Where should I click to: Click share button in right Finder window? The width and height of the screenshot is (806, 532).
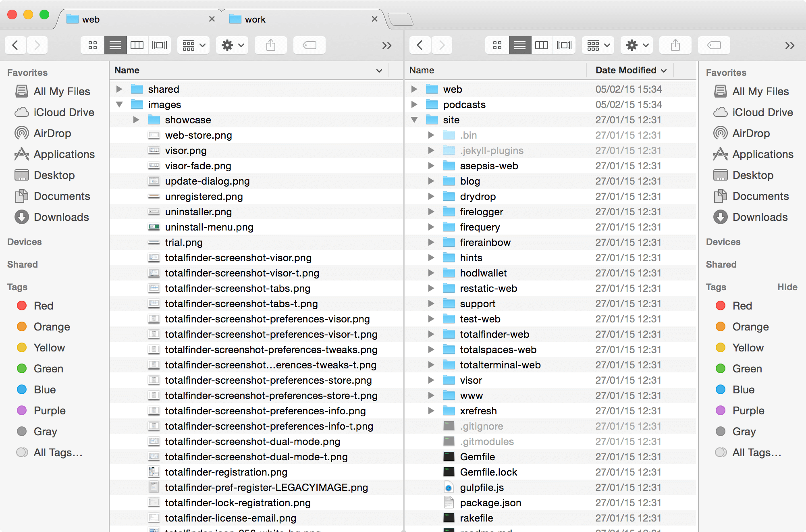[x=675, y=45]
